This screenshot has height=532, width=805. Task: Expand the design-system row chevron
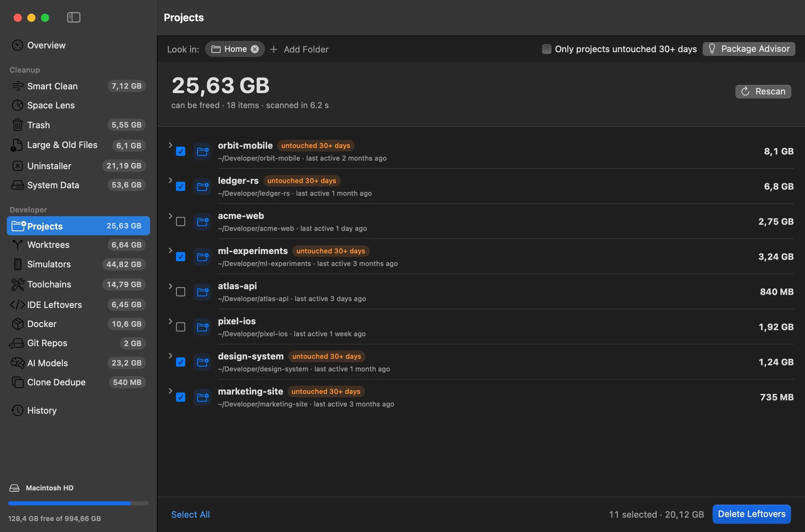pyautogui.click(x=170, y=356)
